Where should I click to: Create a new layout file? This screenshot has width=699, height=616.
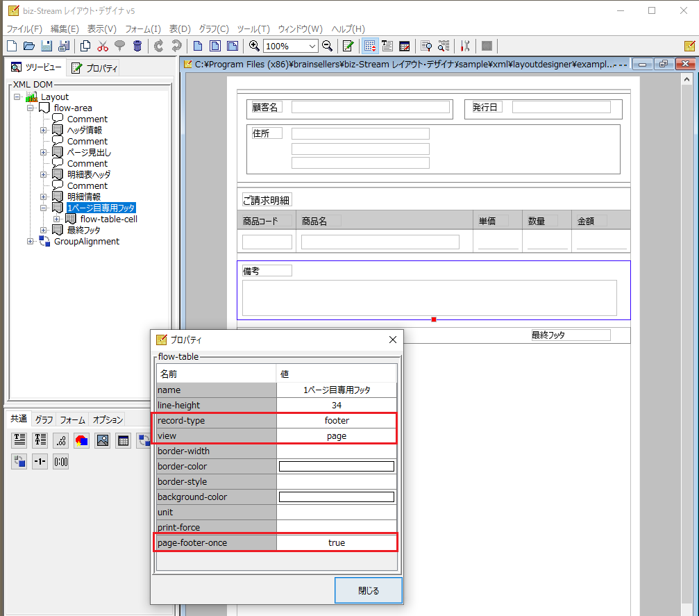point(12,46)
